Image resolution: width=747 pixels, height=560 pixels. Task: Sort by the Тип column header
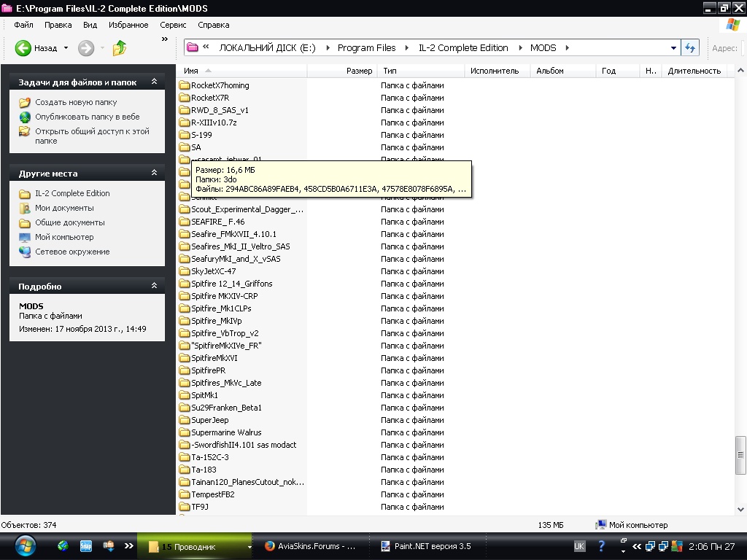[421, 71]
